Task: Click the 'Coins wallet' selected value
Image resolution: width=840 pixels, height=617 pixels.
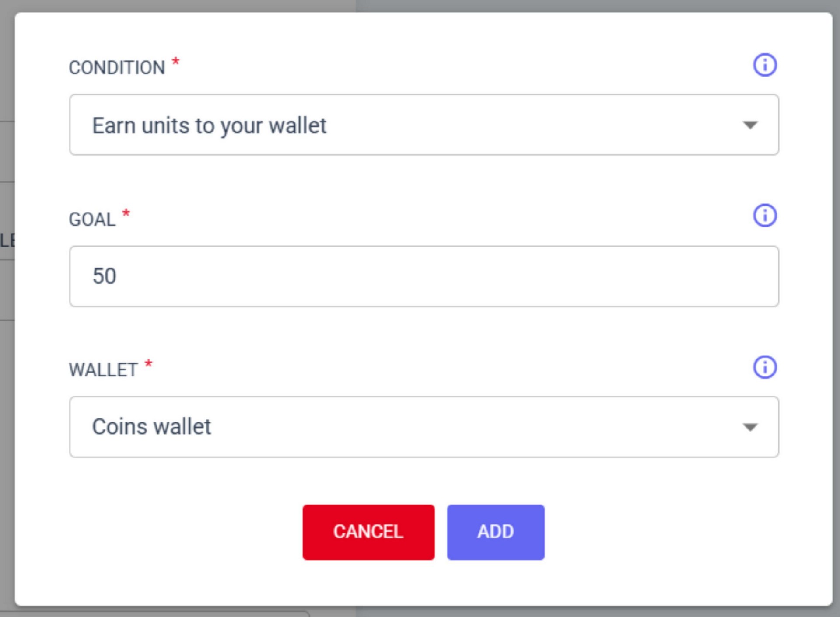Action: [151, 427]
